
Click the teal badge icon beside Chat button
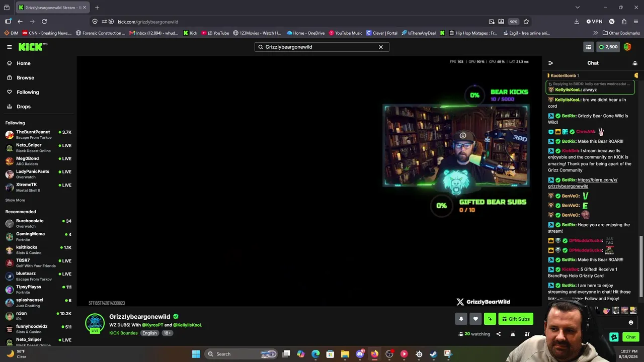tap(614, 337)
